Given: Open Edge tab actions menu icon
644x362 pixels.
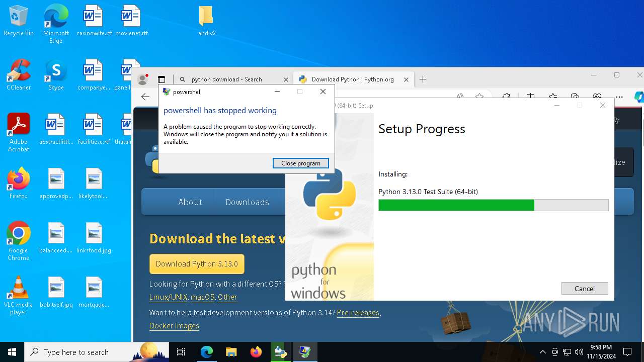Looking at the screenshot, I should (162, 79).
